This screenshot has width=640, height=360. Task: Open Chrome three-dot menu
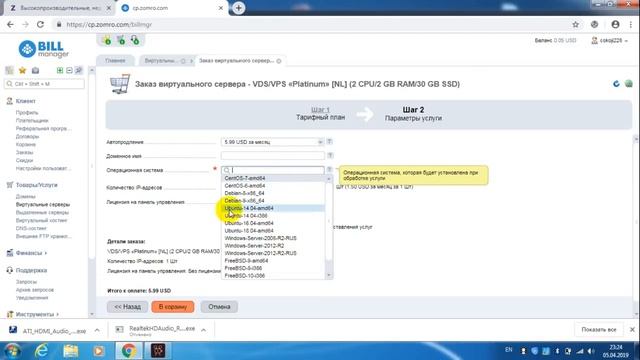[x=631, y=24]
